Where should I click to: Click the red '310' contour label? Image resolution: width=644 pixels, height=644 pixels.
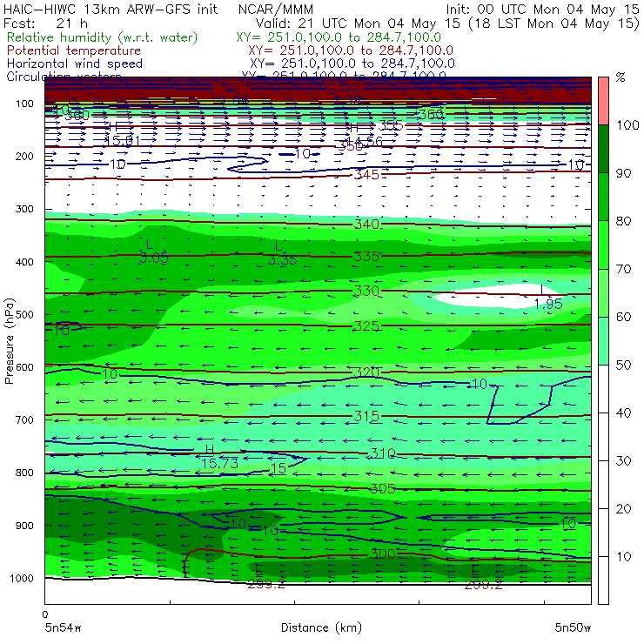[x=382, y=453]
